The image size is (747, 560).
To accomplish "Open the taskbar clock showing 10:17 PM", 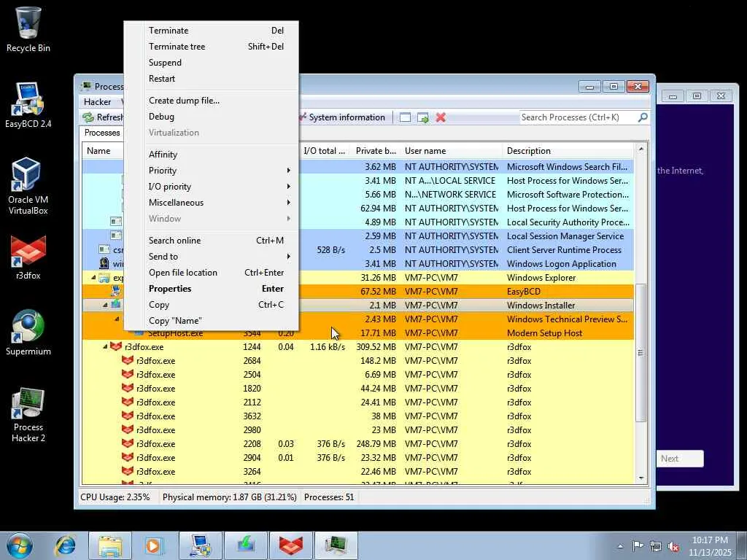I will click(x=710, y=546).
